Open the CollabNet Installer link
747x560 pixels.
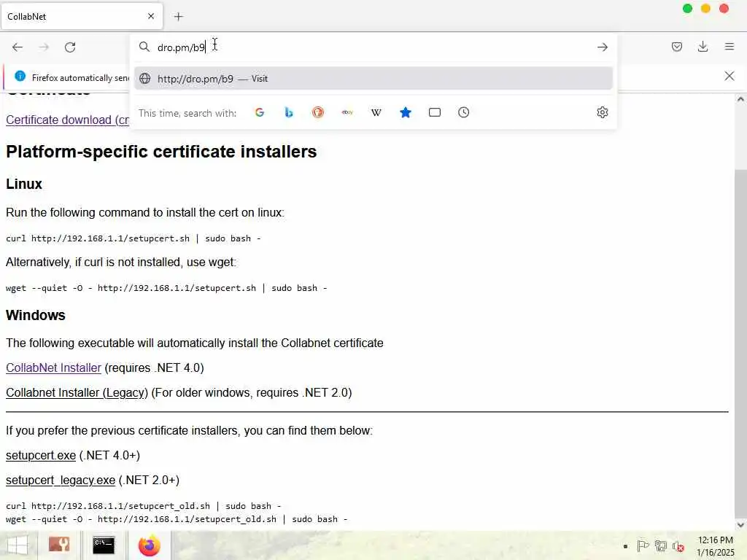pyautogui.click(x=53, y=367)
